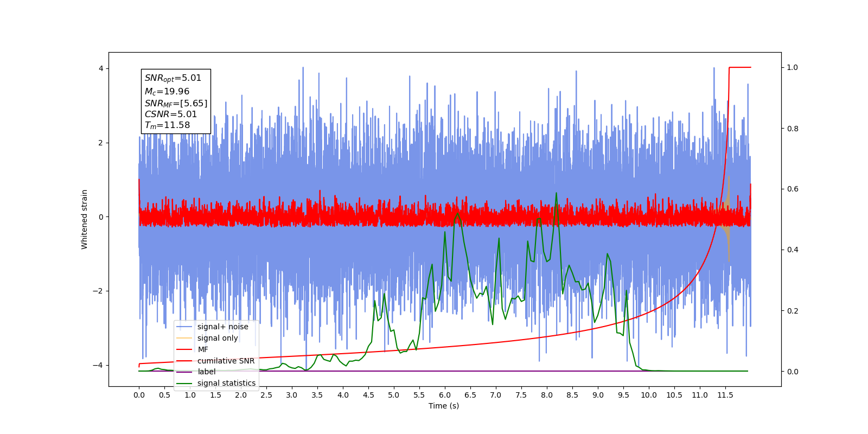
Task: Click the right y-axis tick label 0.4
Action: (793, 250)
